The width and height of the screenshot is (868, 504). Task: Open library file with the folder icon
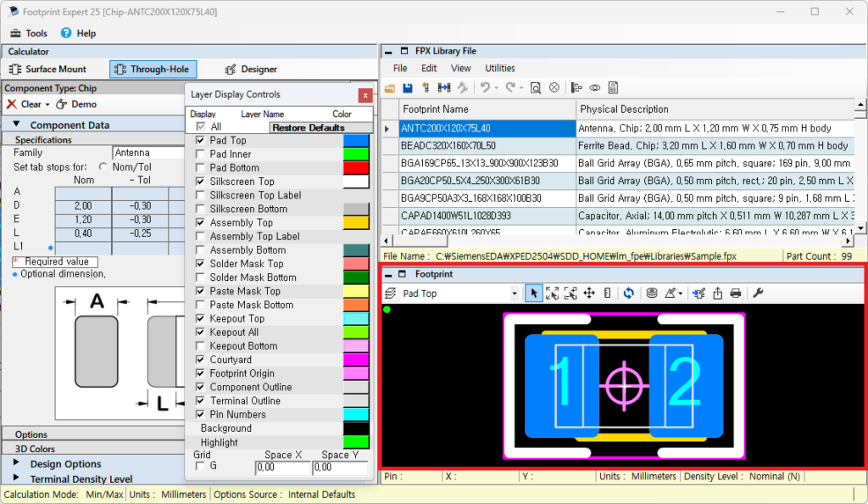390,87
